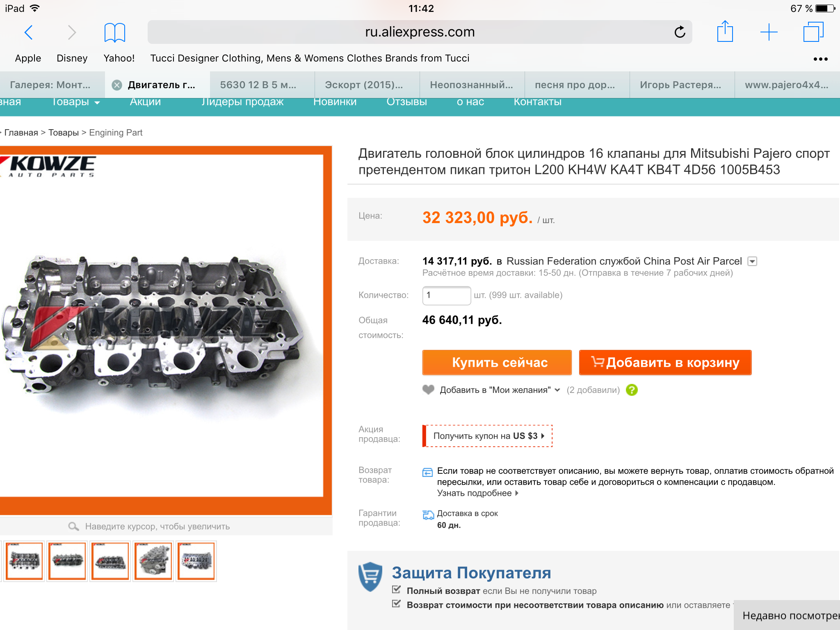Click the green question mark help icon
This screenshot has height=630, width=840.
point(632,390)
